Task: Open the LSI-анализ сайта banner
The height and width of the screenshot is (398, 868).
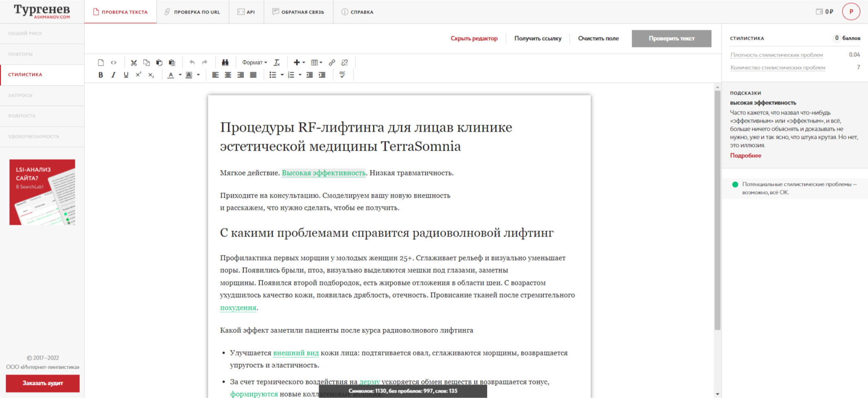Action: point(42,192)
